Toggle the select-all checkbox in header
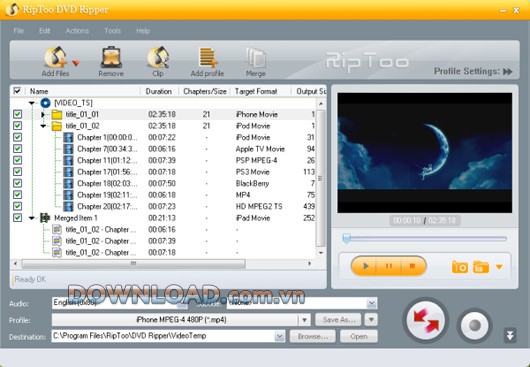Viewport: 530px width, 367px height. [x=17, y=91]
